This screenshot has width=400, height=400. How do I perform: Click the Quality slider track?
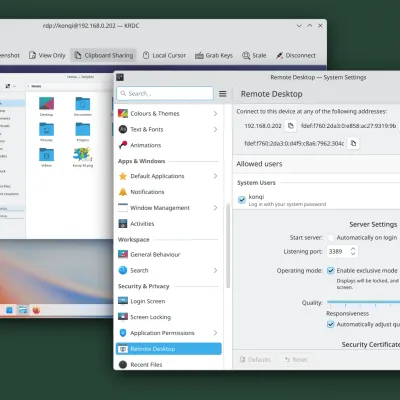tap(363, 302)
